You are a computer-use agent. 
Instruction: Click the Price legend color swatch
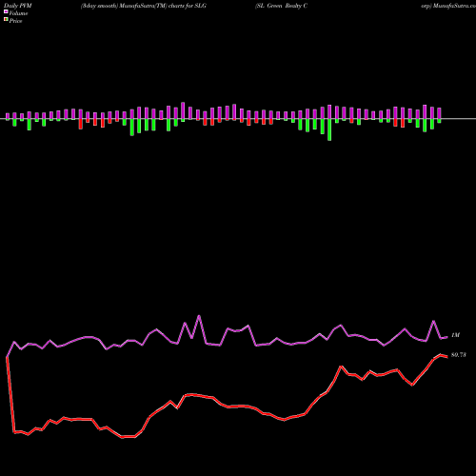(6, 20)
